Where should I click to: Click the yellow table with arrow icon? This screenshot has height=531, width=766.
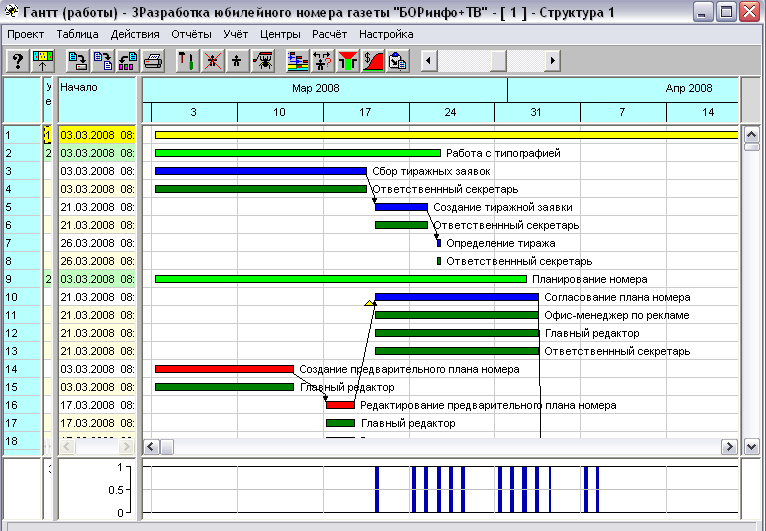[44, 61]
